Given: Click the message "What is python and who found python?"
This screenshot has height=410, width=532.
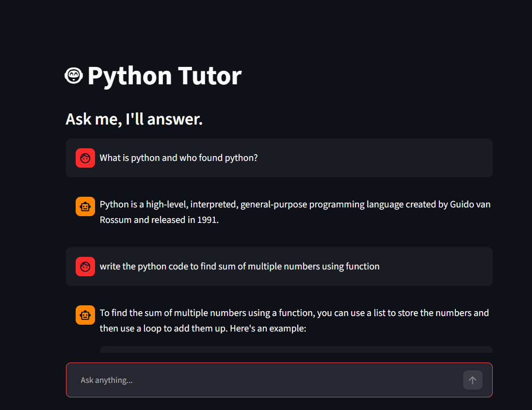Looking at the screenshot, I should coord(179,158).
